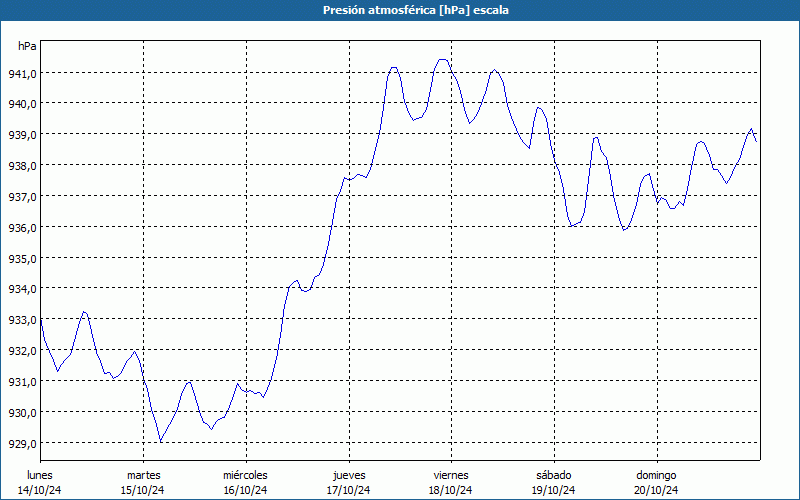This screenshot has height=500, width=800.
Task: Click the highest pressure peak near viernes
Action: [443, 60]
